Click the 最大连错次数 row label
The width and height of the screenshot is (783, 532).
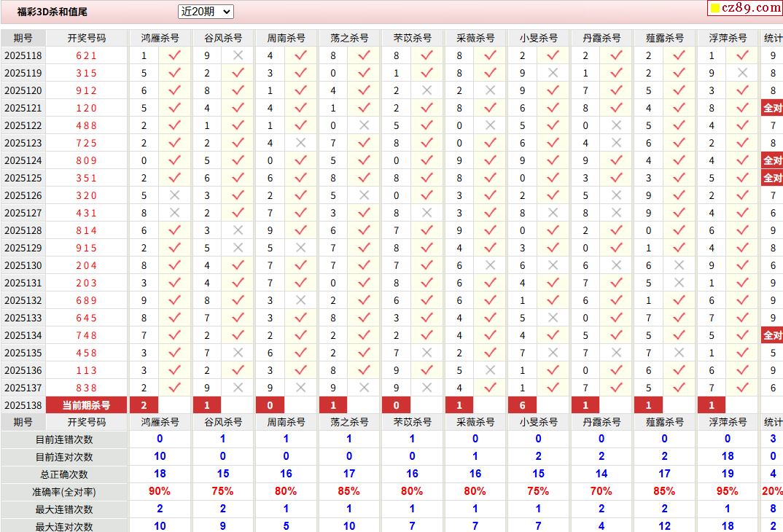click(x=64, y=509)
